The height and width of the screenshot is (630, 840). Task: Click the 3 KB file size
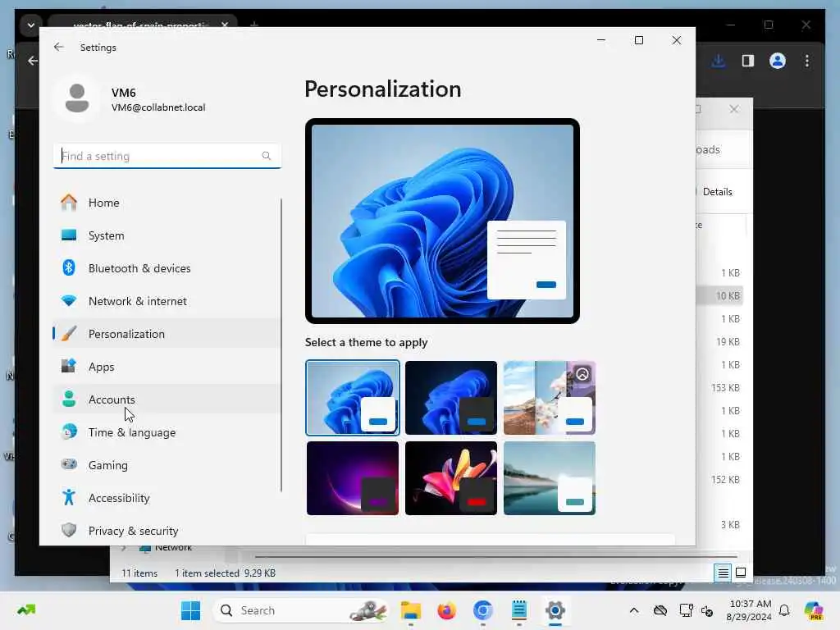pyautogui.click(x=730, y=524)
